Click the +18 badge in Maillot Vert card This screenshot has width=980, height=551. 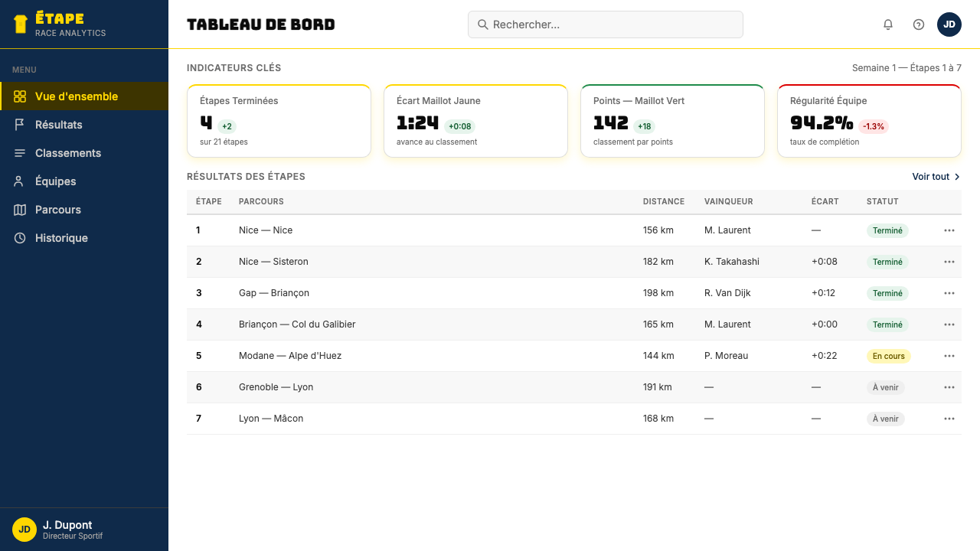coord(644,127)
